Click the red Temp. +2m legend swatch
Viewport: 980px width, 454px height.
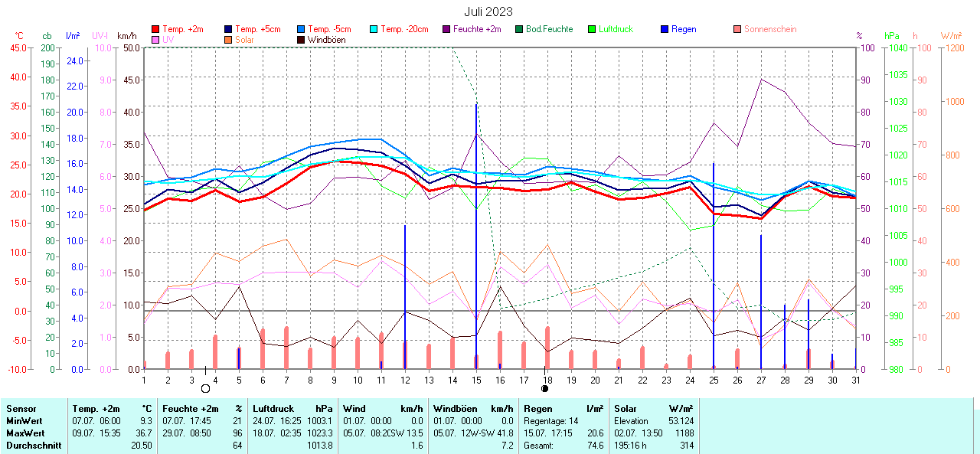(x=156, y=29)
